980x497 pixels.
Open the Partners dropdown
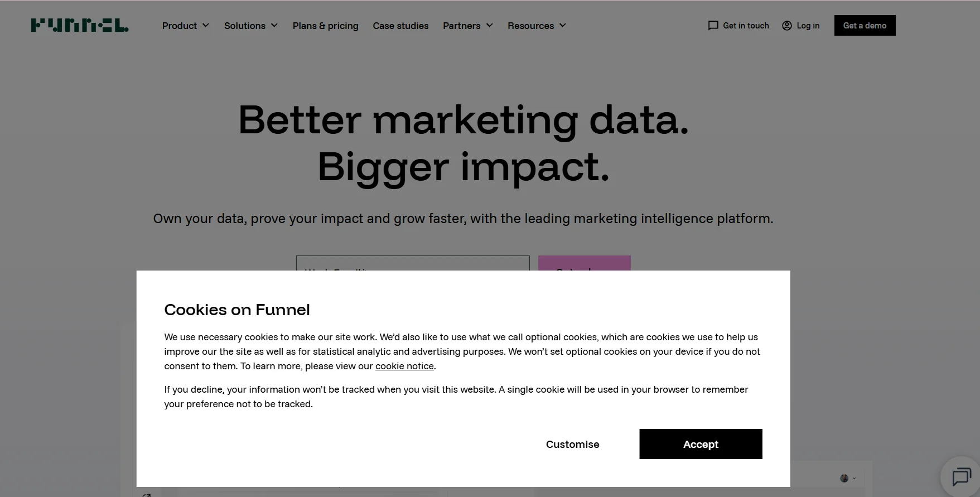coord(467,25)
